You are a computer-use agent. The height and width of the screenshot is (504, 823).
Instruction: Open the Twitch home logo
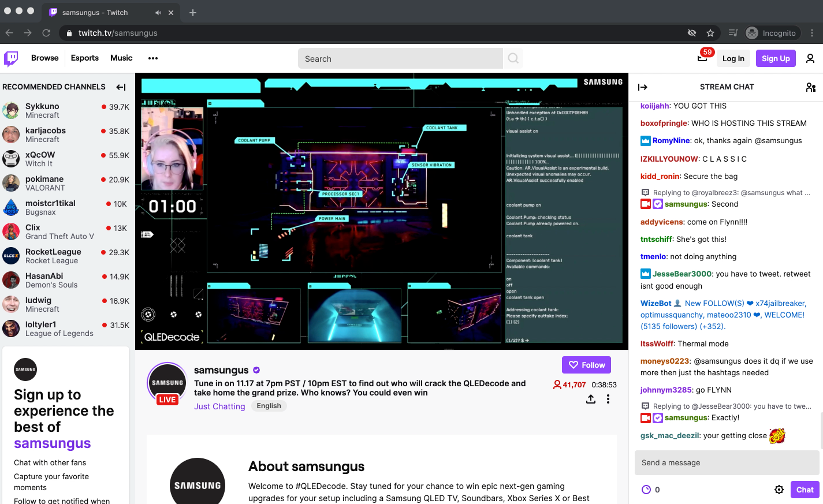click(11, 58)
